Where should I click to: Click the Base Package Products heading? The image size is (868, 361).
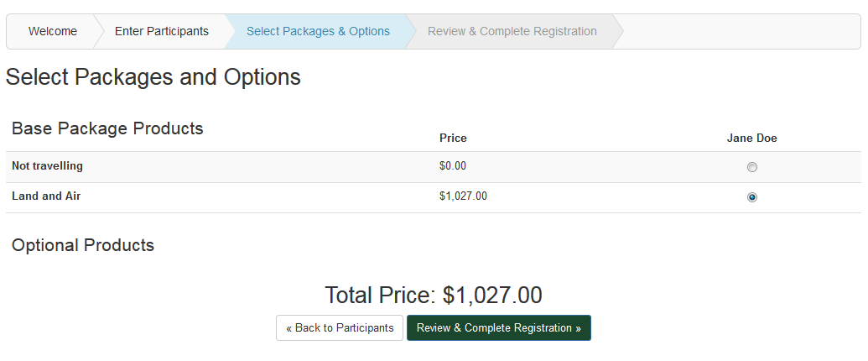coord(107,128)
